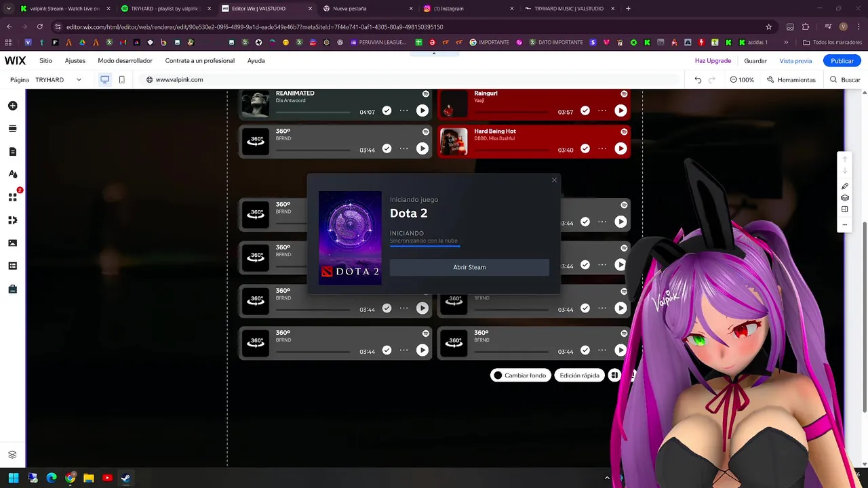Open Modo desarrollador menu

click(x=125, y=61)
